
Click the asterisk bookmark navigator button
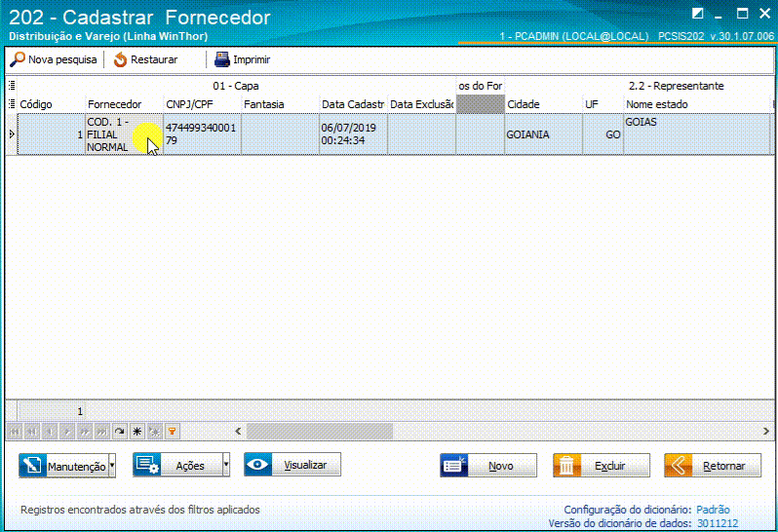coord(136,432)
